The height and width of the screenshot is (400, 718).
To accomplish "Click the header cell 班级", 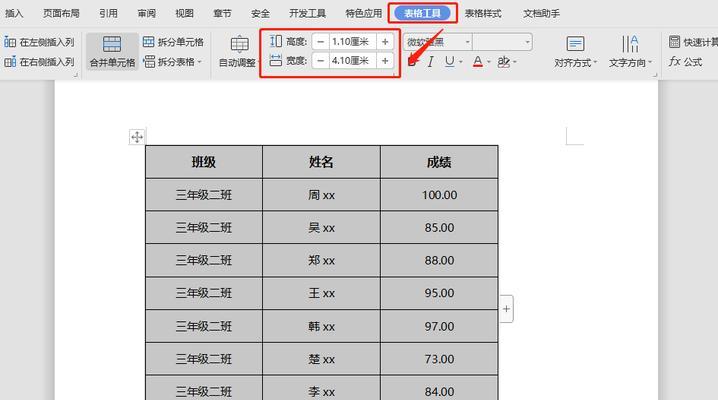I will pyautogui.click(x=204, y=162).
